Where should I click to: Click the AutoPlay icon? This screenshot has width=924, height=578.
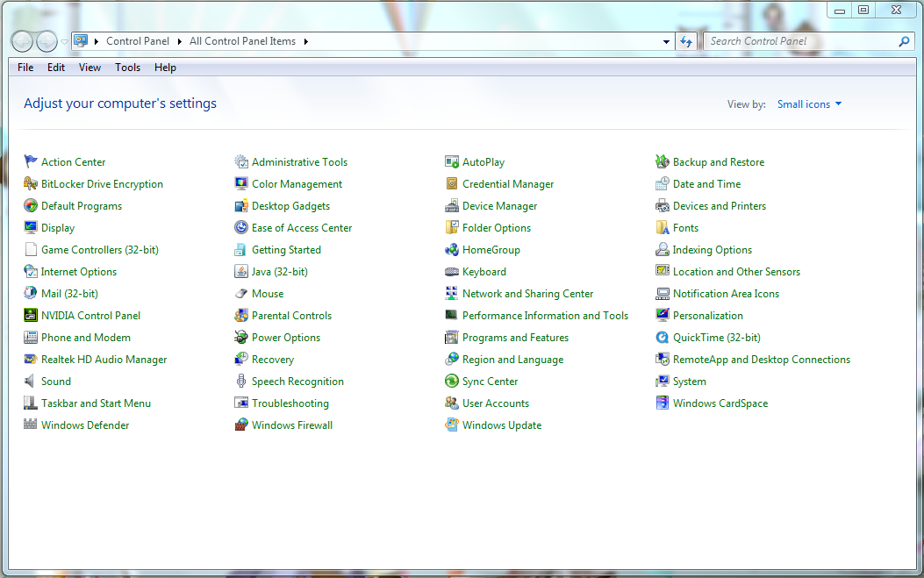tap(451, 161)
